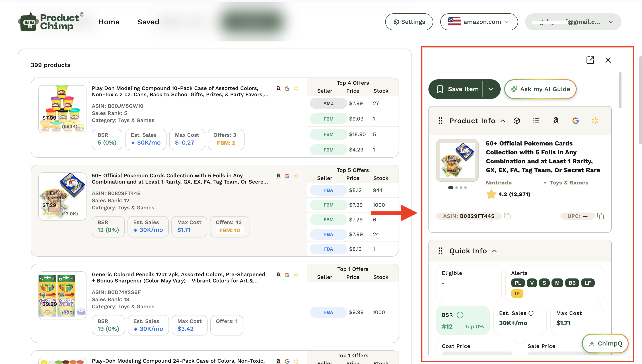Click the Pokemon product image in detail panel
Viewport: 642px width, 364px height.
[457, 160]
